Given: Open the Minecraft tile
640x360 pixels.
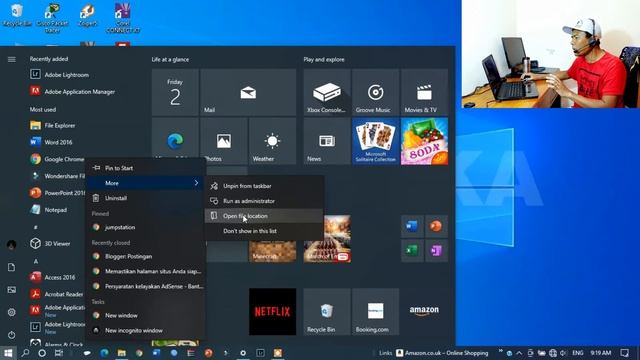Looking at the screenshot, I should [272, 251].
